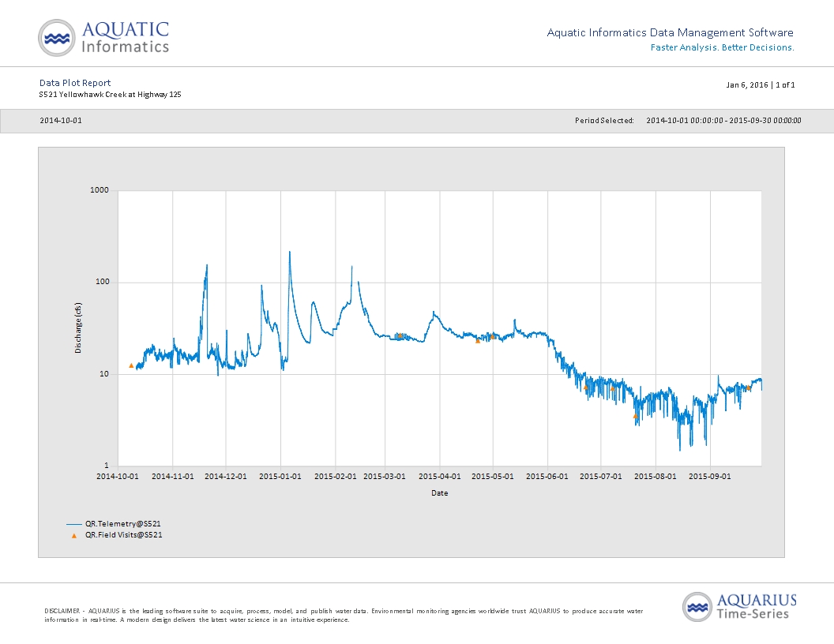The width and height of the screenshot is (834, 644).
Task: Click 'S521 Yellowhawk Creek at Highway 125'
Action: coord(110,95)
